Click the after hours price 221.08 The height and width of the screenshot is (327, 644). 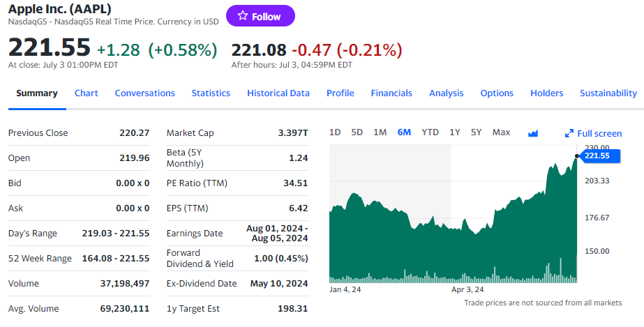[259, 50]
